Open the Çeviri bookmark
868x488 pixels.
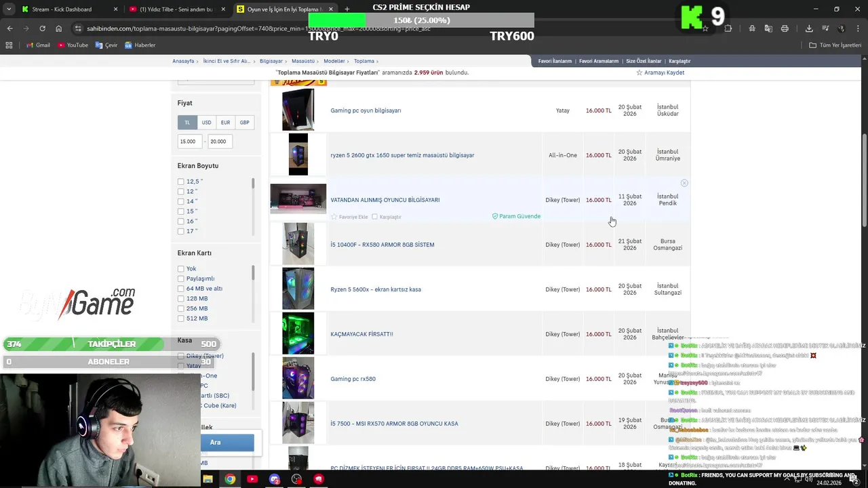tap(106, 45)
